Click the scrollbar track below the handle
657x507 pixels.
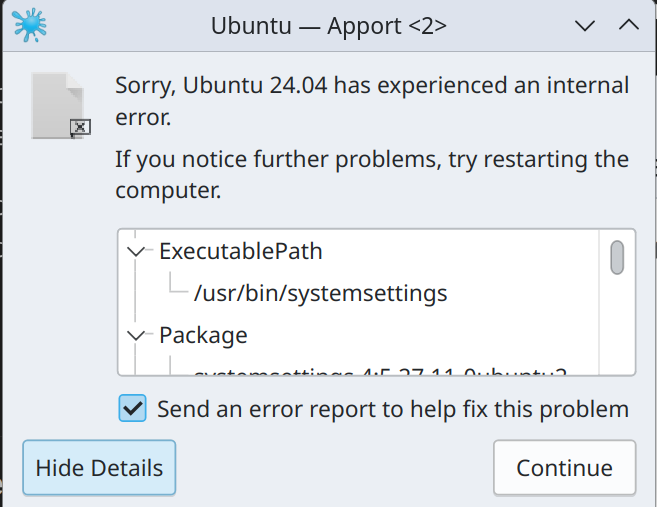617,330
